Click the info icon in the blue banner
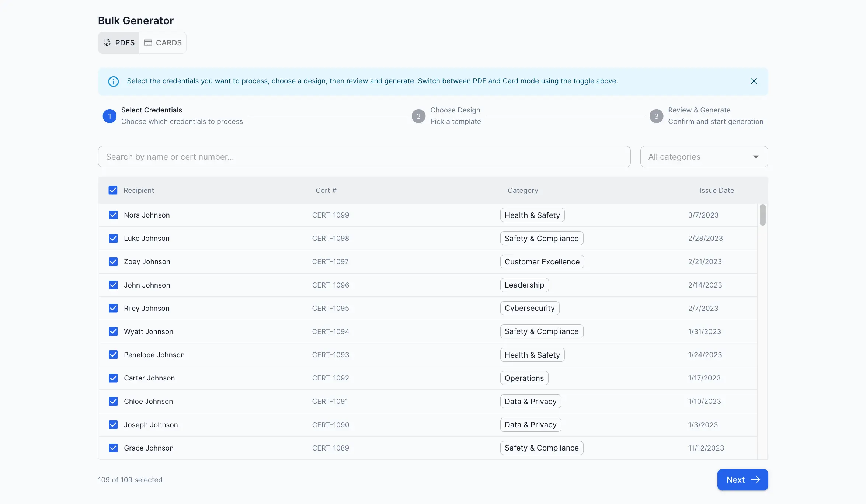Viewport: 866px width, 504px height. tap(113, 81)
